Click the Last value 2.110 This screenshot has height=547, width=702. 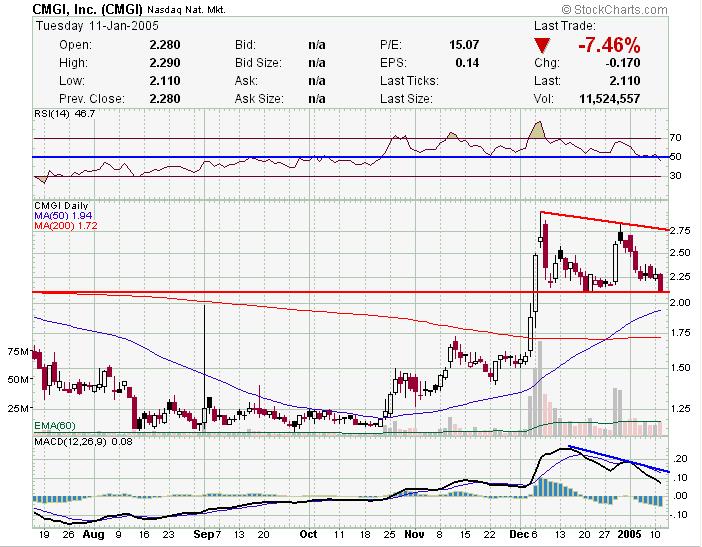click(625, 81)
